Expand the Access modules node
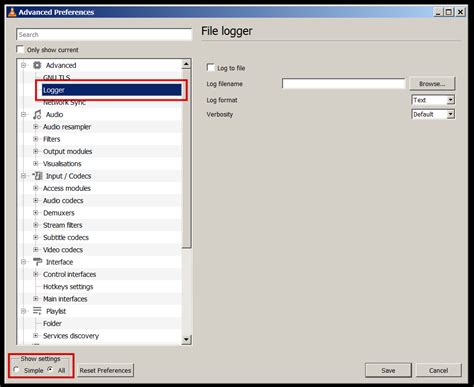Image resolution: width=474 pixels, height=387 pixels. (36, 188)
